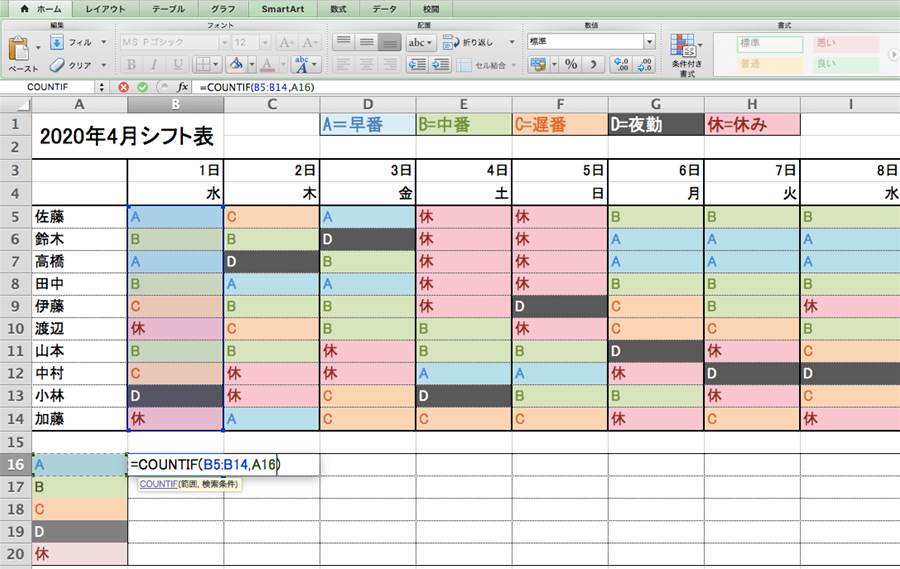Viewport: 900px width, 569px height.
Task: Select cell A16 containing A
Action: (79, 465)
